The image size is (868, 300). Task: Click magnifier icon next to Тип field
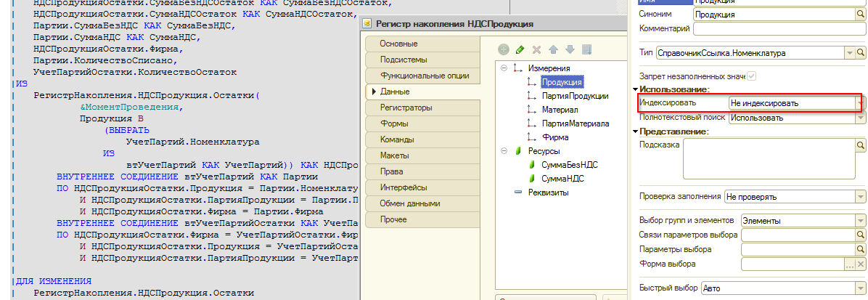pos(861,53)
